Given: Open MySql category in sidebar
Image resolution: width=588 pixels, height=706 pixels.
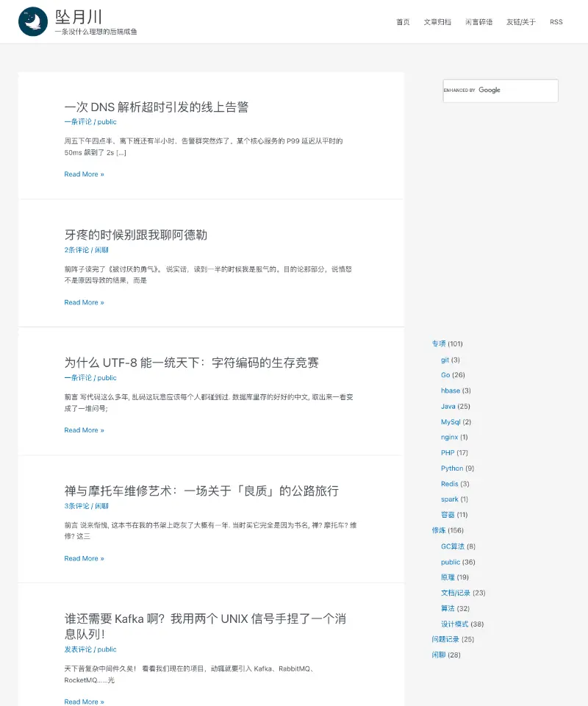Looking at the screenshot, I should pyautogui.click(x=451, y=422).
